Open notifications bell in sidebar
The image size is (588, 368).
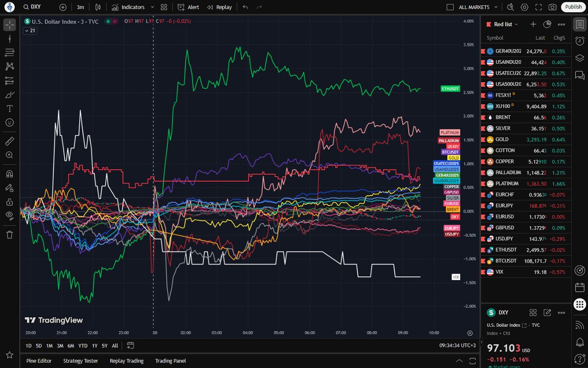pos(580,342)
